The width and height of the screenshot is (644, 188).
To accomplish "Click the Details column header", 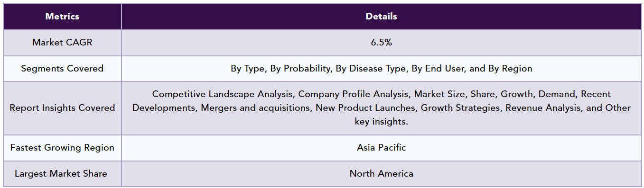I will click(x=382, y=17).
